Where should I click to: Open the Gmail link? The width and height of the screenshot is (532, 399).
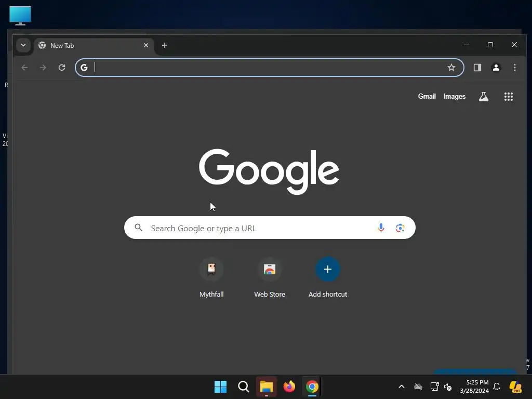pos(427,96)
